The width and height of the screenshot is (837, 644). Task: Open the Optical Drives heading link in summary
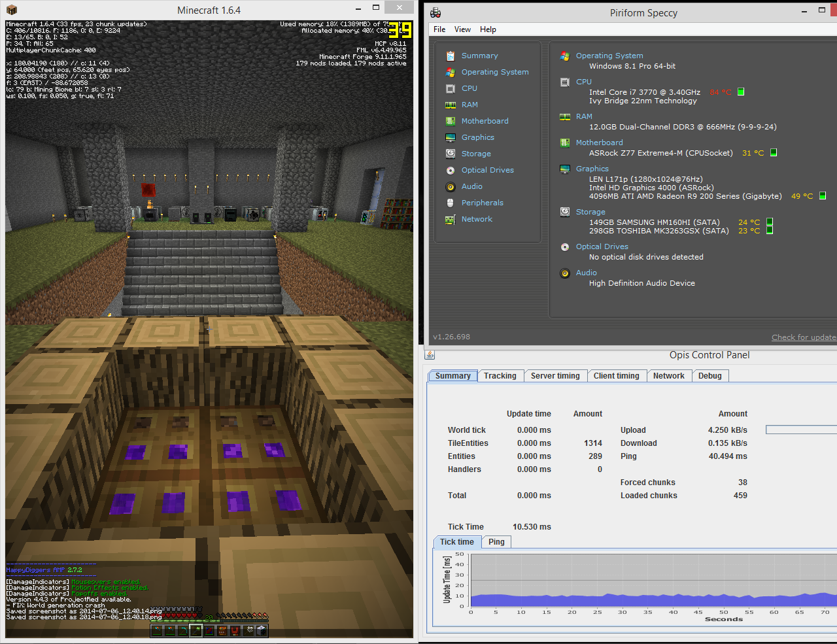(x=602, y=246)
